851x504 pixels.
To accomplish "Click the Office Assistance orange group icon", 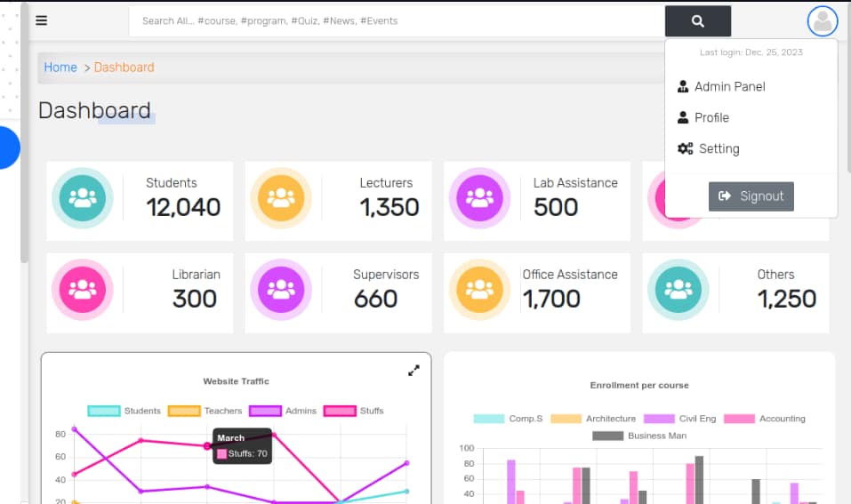I will click(479, 291).
